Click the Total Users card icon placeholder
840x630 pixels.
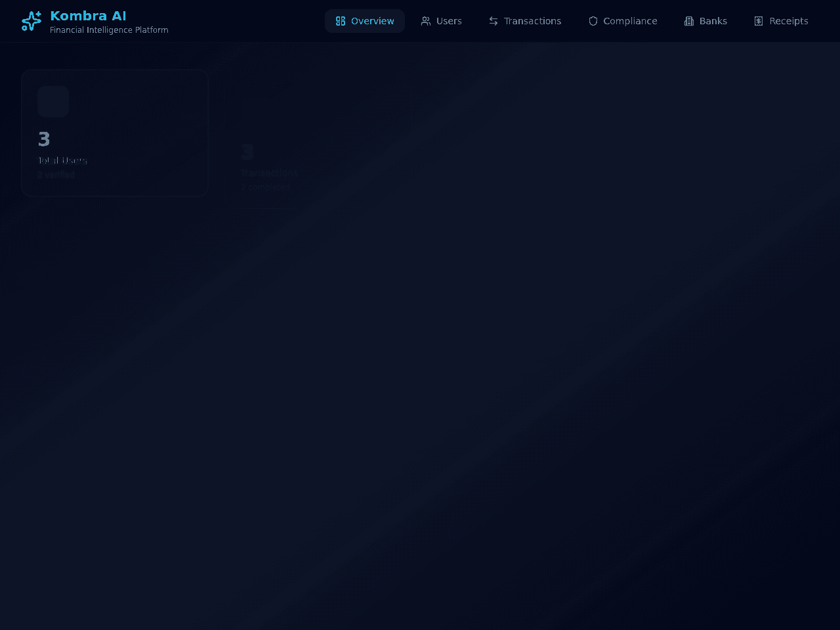pos(53,102)
